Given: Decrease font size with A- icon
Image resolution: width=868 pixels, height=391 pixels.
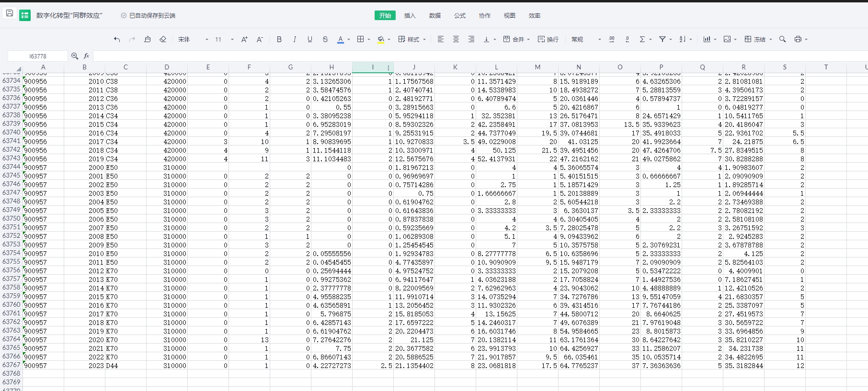Looking at the screenshot, I should click(x=260, y=39).
